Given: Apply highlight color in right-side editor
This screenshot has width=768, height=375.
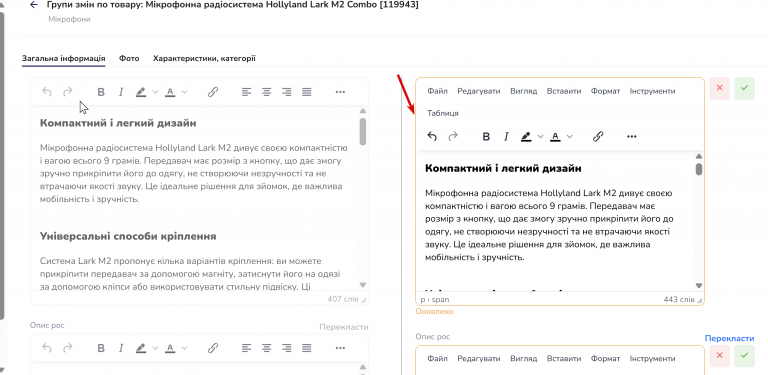Looking at the screenshot, I should point(526,137).
